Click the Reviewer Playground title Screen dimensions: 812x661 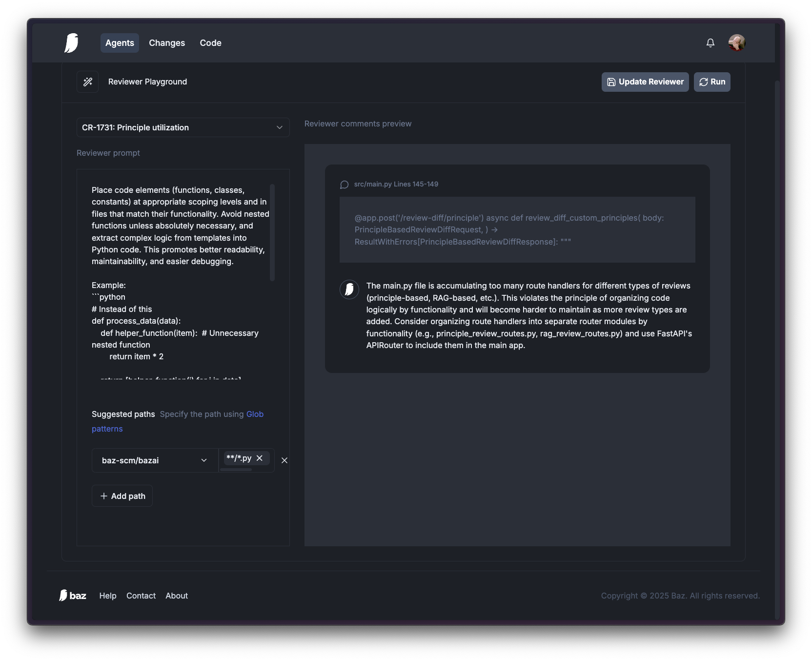tap(147, 82)
